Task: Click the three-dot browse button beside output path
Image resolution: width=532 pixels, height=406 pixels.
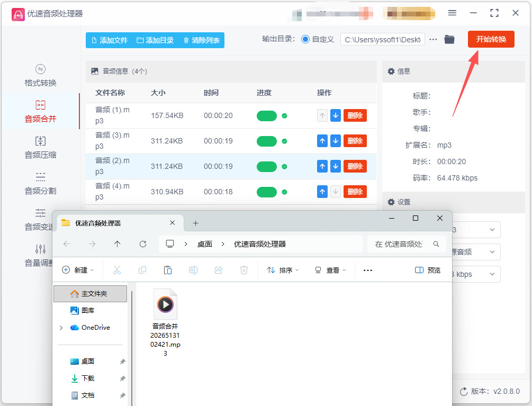Action: [x=433, y=39]
